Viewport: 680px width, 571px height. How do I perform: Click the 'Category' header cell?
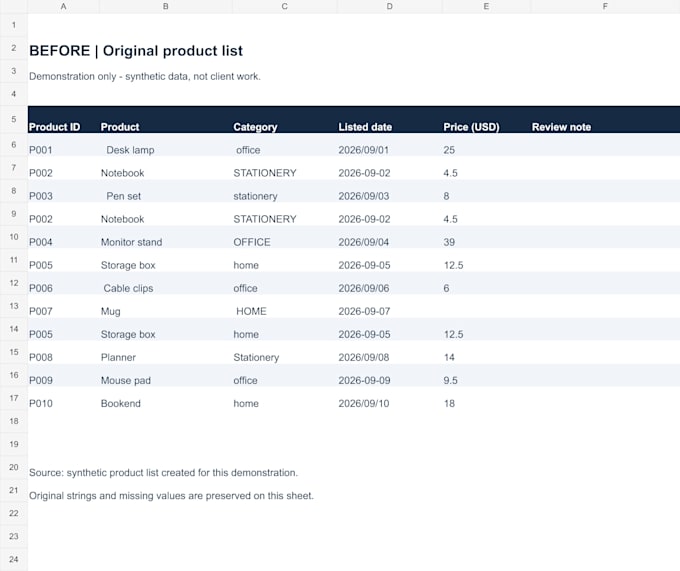tap(284, 120)
